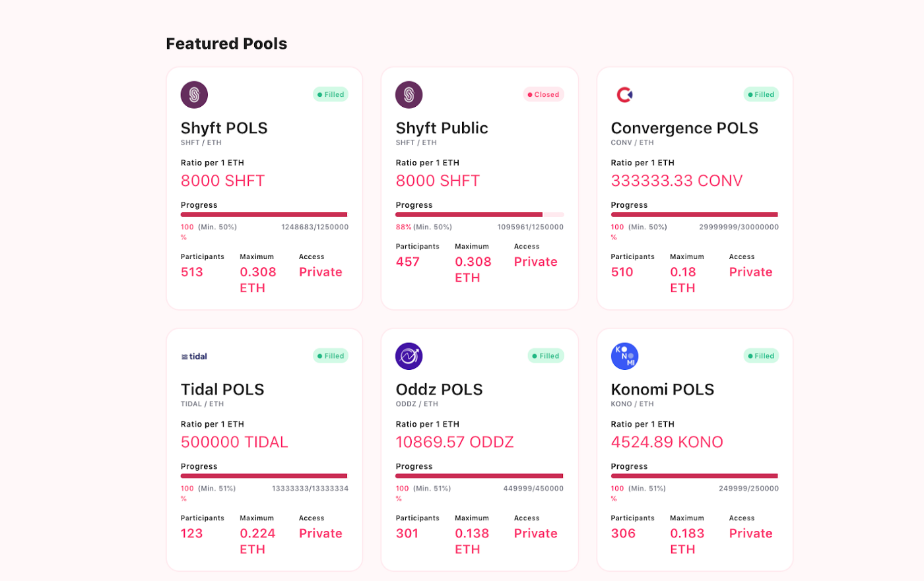
Task: Open the Konomi POLS pool title
Action: click(663, 389)
